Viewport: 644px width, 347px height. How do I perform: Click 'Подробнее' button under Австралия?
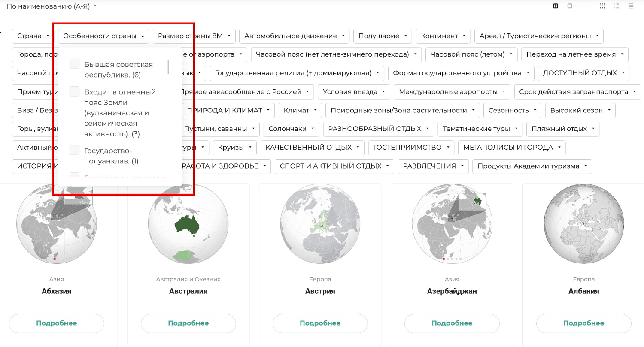click(x=188, y=323)
